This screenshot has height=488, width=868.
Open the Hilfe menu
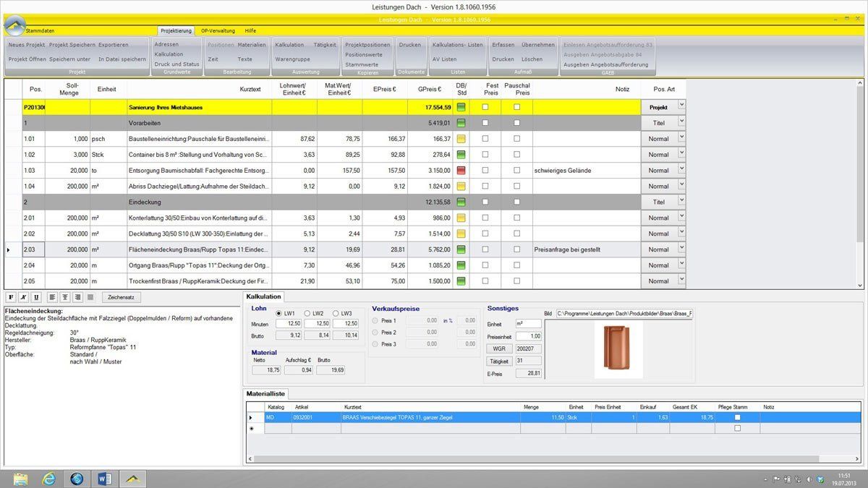coord(250,31)
